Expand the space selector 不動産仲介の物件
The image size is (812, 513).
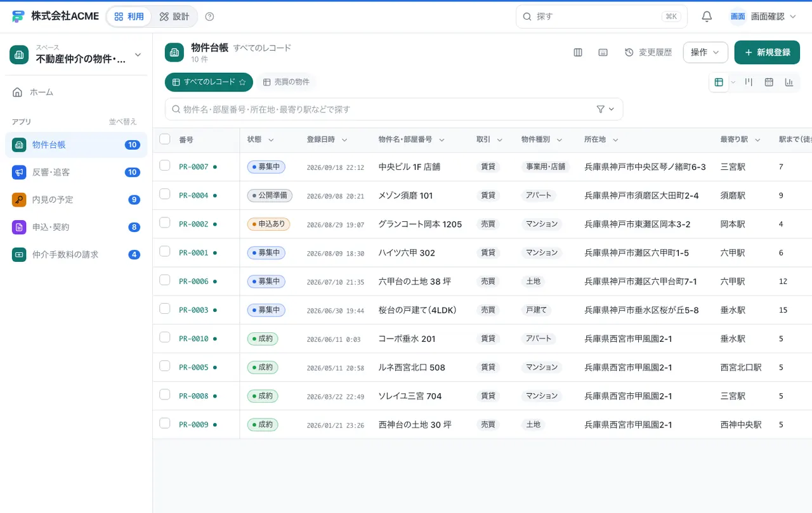76,55
